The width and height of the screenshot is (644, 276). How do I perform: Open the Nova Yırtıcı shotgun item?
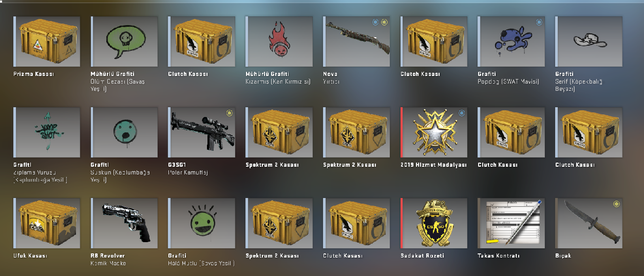pyautogui.click(x=357, y=42)
